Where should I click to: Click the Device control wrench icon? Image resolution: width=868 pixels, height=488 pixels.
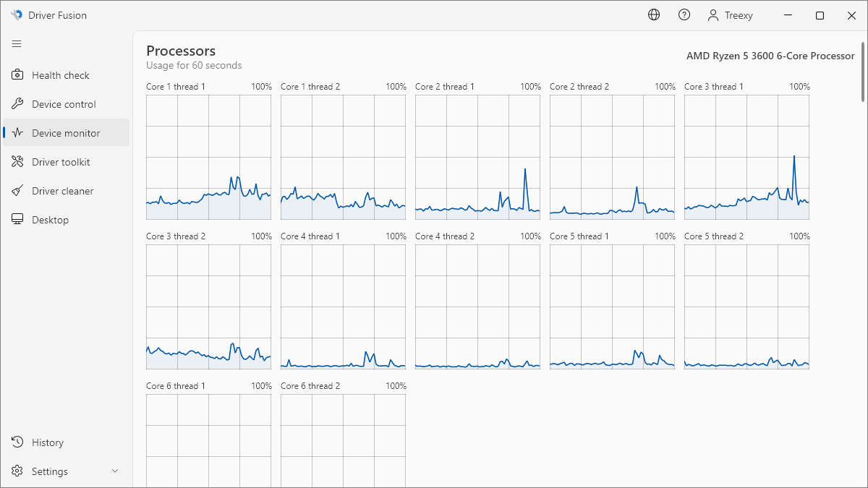[18, 104]
